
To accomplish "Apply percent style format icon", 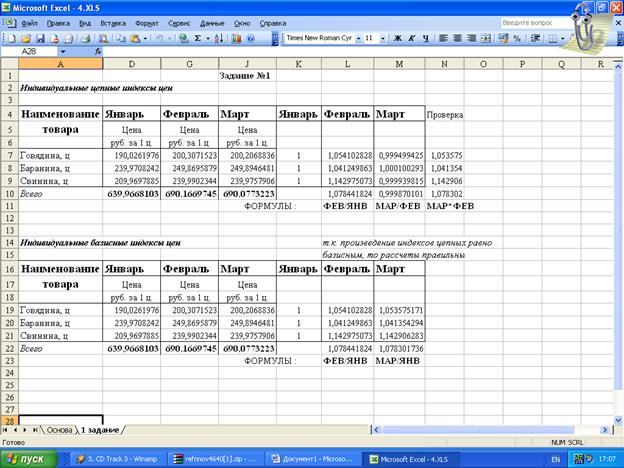I will point(516,38).
